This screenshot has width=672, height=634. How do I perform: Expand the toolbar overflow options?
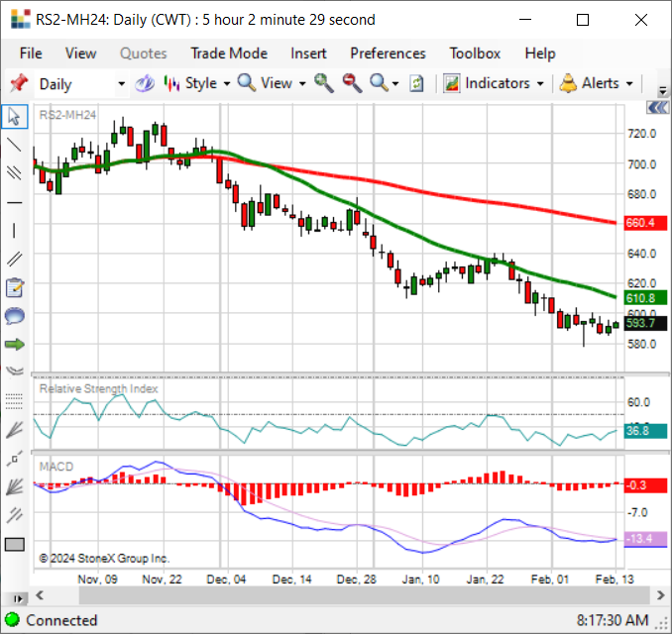[x=662, y=91]
